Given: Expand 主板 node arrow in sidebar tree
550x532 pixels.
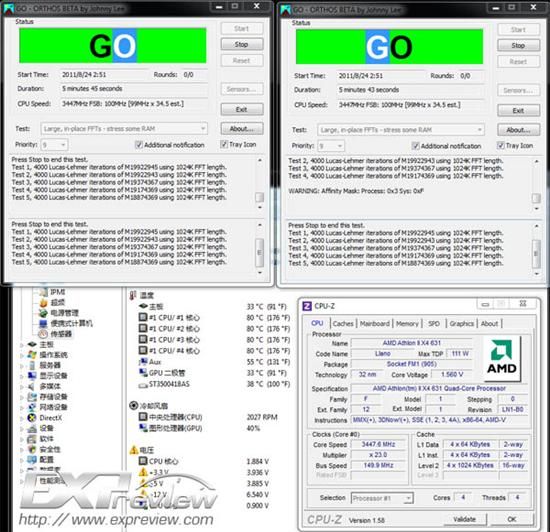Looking at the screenshot, I should point(22,345).
